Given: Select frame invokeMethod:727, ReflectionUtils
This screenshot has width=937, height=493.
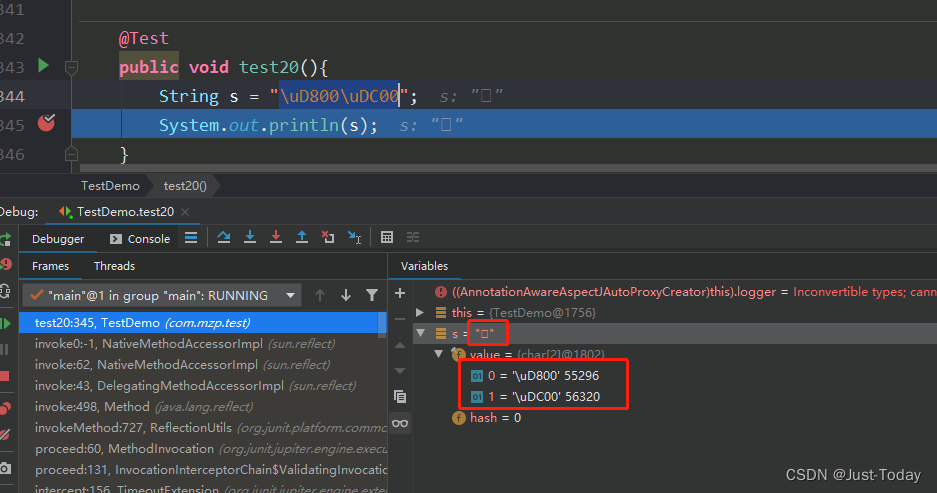Looking at the screenshot, I should (x=203, y=428).
